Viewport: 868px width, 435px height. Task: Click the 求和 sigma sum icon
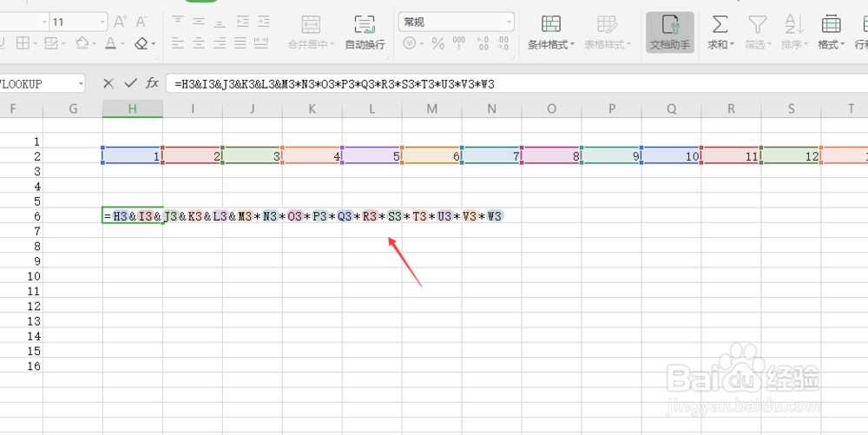tap(719, 24)
